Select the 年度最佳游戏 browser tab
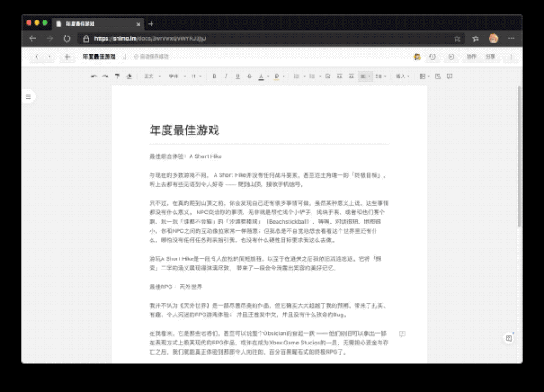 click(x=97, y=24)
